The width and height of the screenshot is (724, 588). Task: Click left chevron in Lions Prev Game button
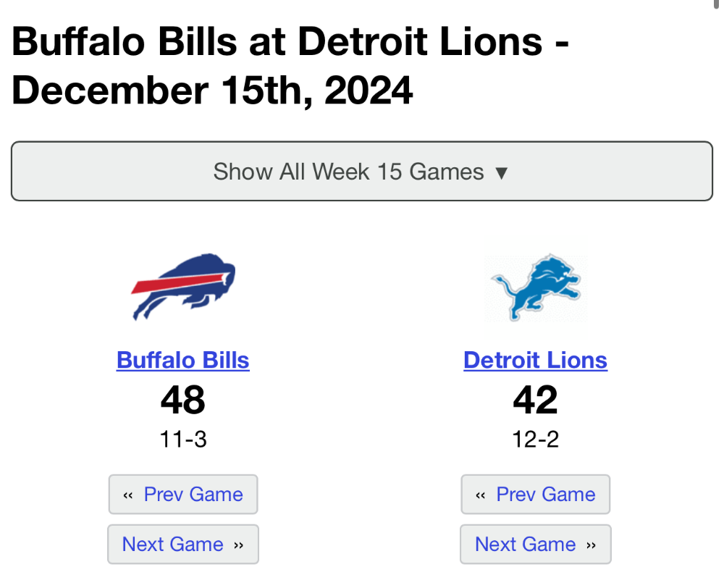[x=480, y=495]
